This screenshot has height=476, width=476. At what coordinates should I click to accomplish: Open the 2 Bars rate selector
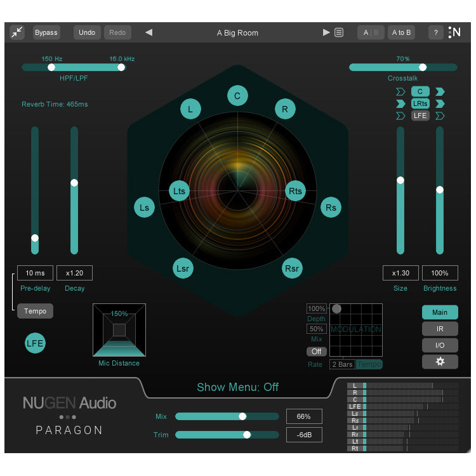343,364
